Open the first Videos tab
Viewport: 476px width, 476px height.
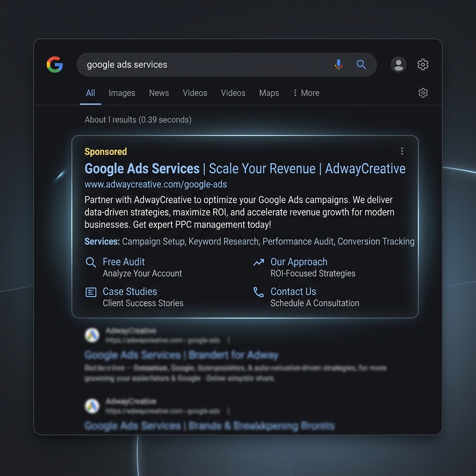195,93
